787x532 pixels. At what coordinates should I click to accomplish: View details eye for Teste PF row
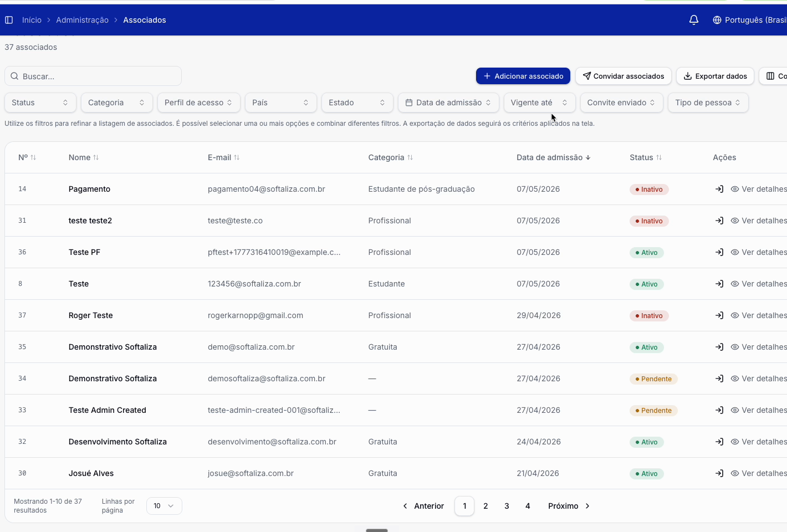[735, 252]
